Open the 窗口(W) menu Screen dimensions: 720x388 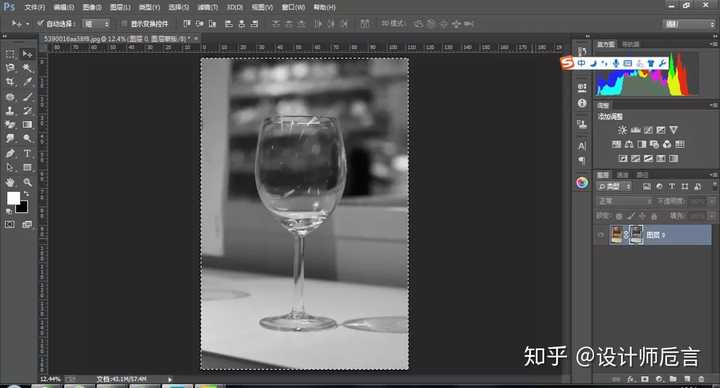292,7
